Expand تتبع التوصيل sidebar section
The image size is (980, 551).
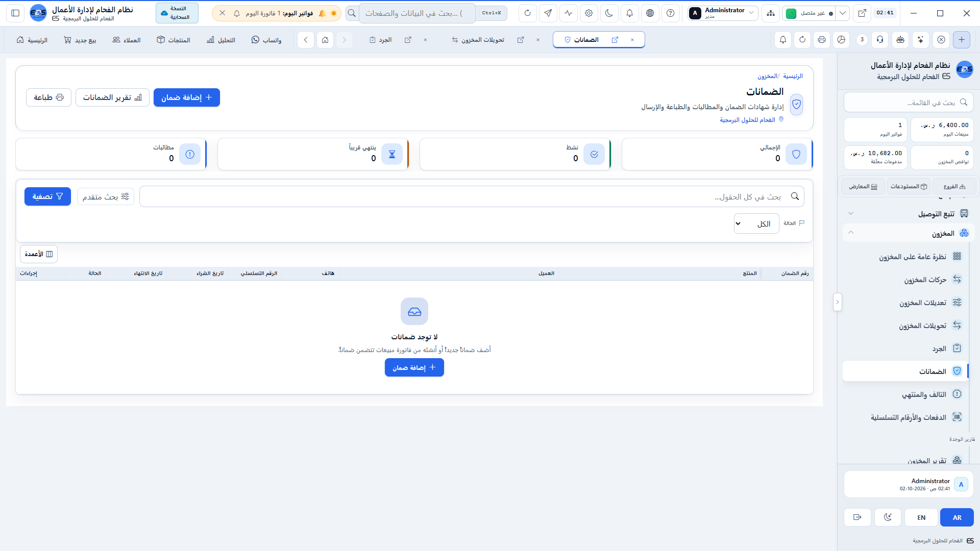pos(909,214)
